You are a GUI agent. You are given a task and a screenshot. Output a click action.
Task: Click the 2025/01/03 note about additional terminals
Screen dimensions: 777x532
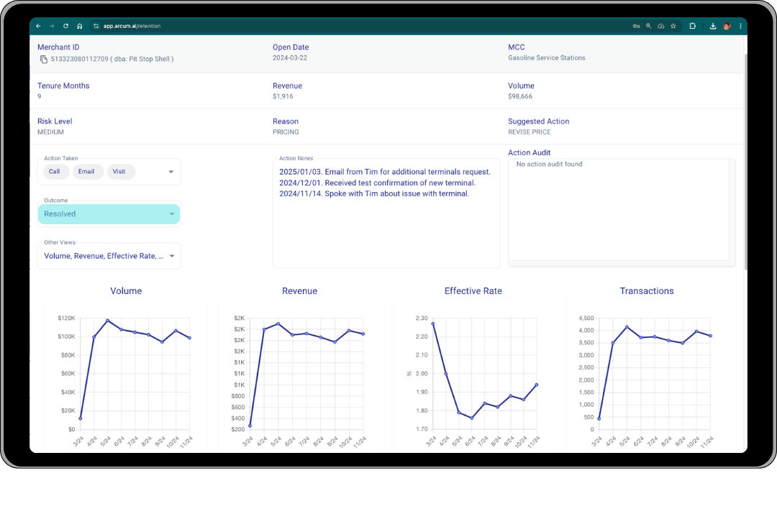click(x=384, y=172)
